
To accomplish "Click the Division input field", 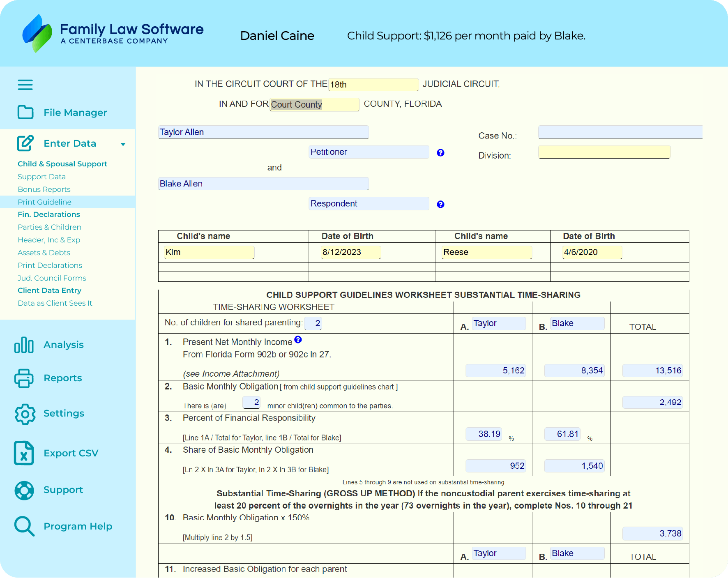I will tap(604, 152).
